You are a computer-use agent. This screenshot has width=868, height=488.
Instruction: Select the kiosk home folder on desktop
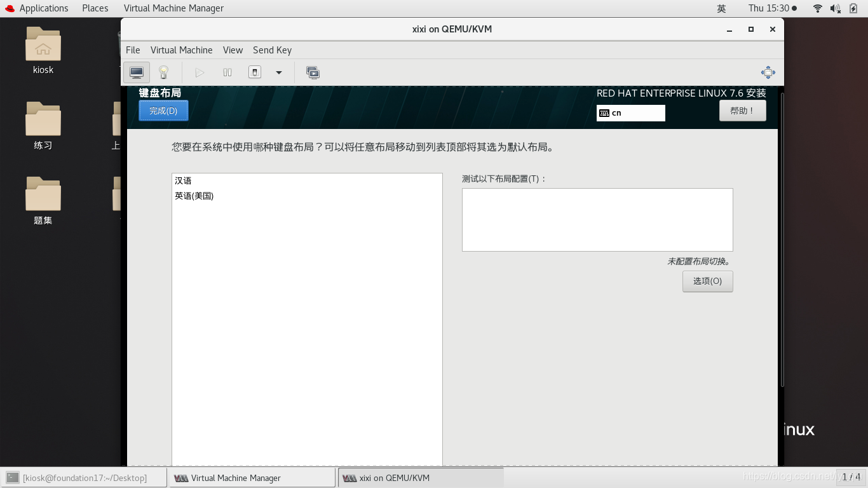coord(43,51)
